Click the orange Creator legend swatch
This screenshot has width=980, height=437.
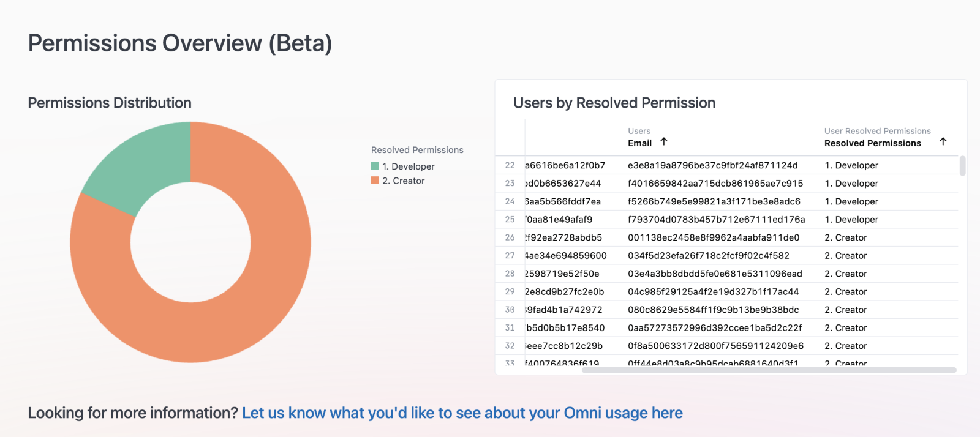(375, 181)
